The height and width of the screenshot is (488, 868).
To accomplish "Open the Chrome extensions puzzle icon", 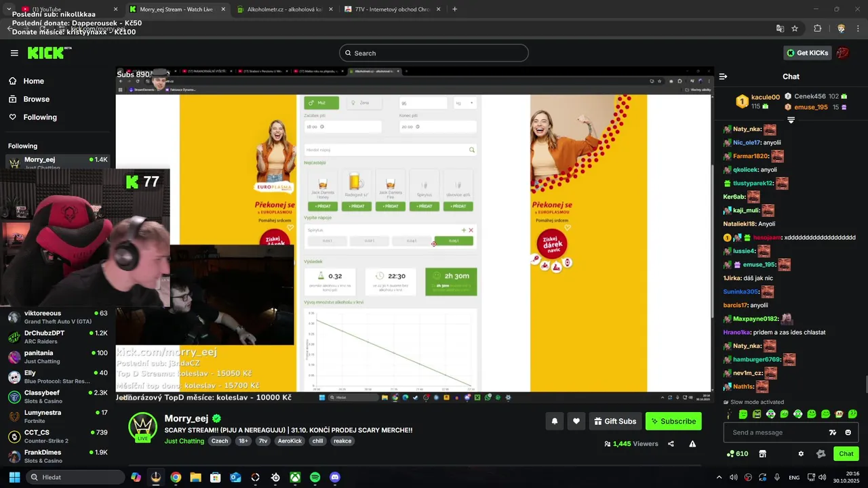I will (817, 28).
